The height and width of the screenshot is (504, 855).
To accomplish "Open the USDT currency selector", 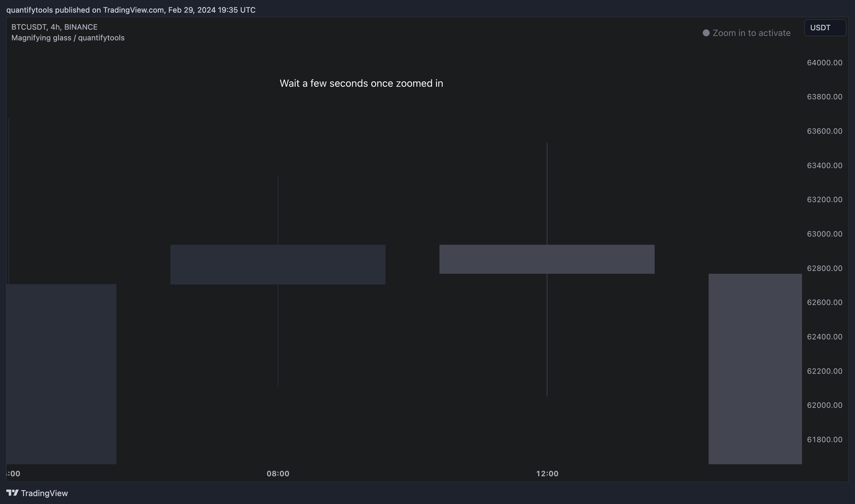I will pyautogui.click(x=825, y=28).
